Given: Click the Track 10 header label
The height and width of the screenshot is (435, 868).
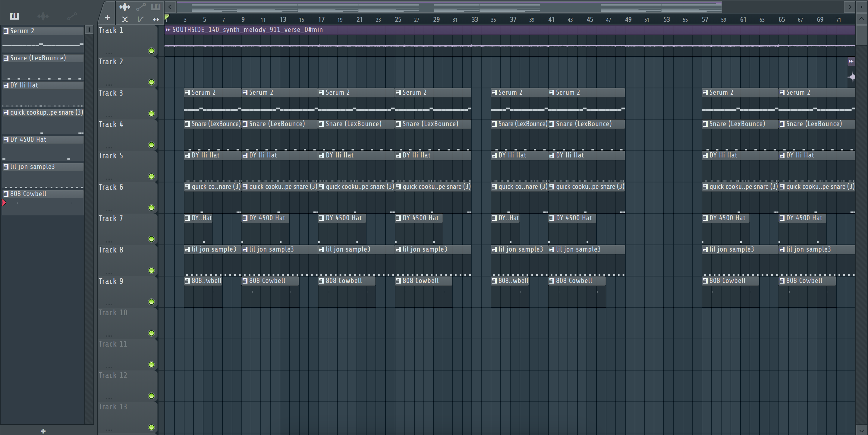Looking at the screenshot, I should tap(113, 313).
